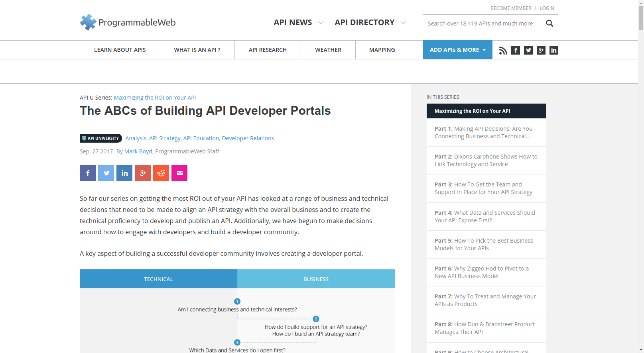
Task: Go to API RESEARCH tab
Action: pos(268,50)
